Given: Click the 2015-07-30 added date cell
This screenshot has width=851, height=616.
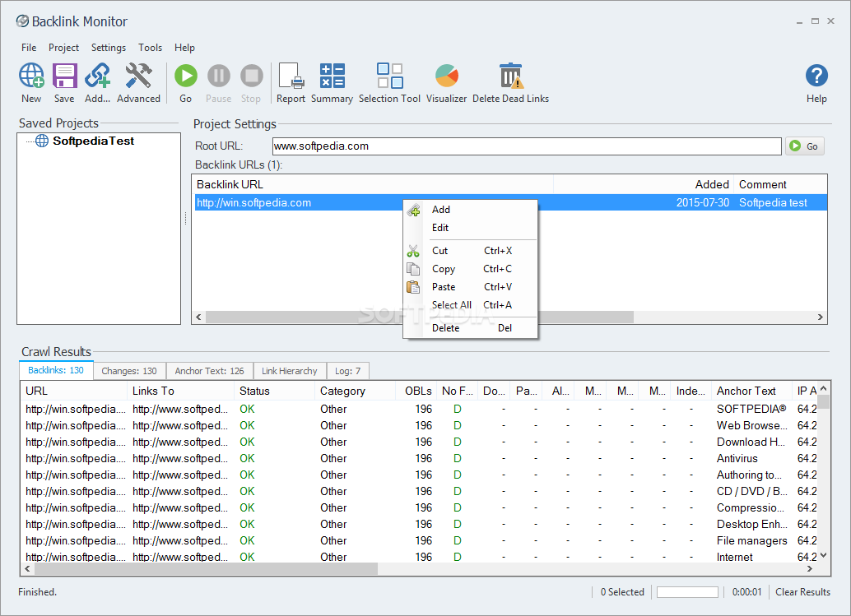Looking at the screenshot, I should 702,203.
